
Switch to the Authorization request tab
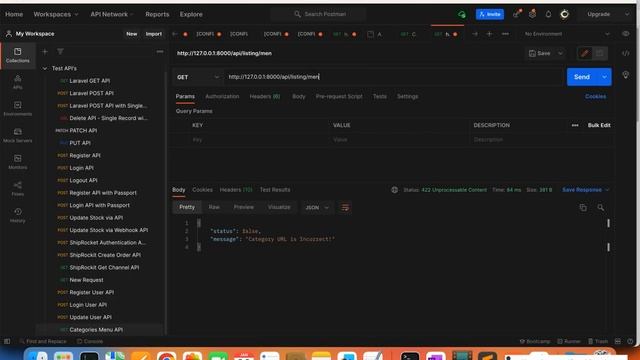tap(222, 96)
